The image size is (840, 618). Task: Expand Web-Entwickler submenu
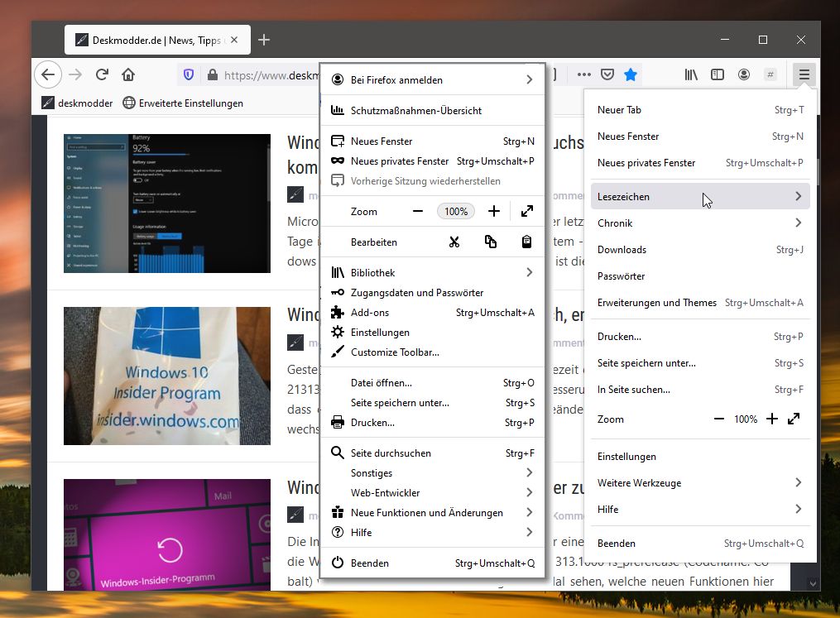pos(432,493)
